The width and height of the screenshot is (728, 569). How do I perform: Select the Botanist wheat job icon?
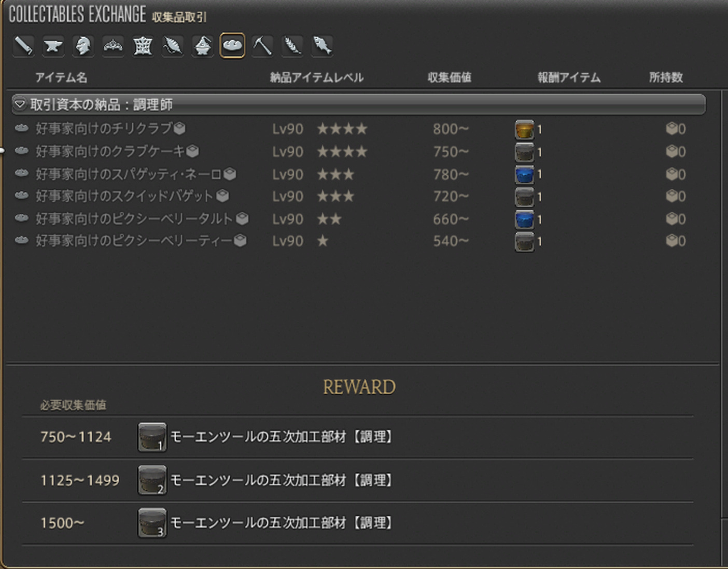pos(292,46)
